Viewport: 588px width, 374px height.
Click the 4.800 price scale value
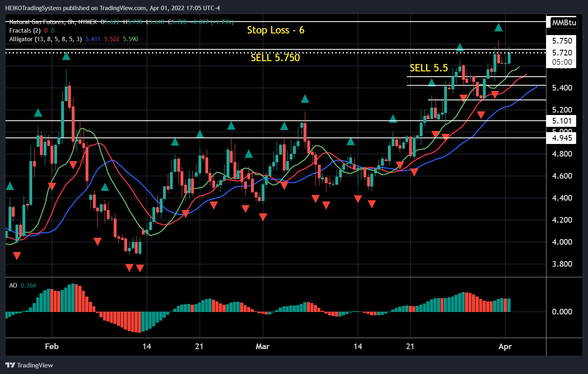(x=562, y=154)
